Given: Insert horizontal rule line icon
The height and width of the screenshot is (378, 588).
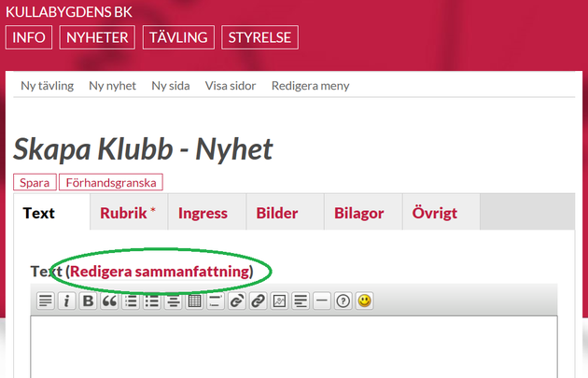Looking at the screenshot, I should [x=322, y=301].
